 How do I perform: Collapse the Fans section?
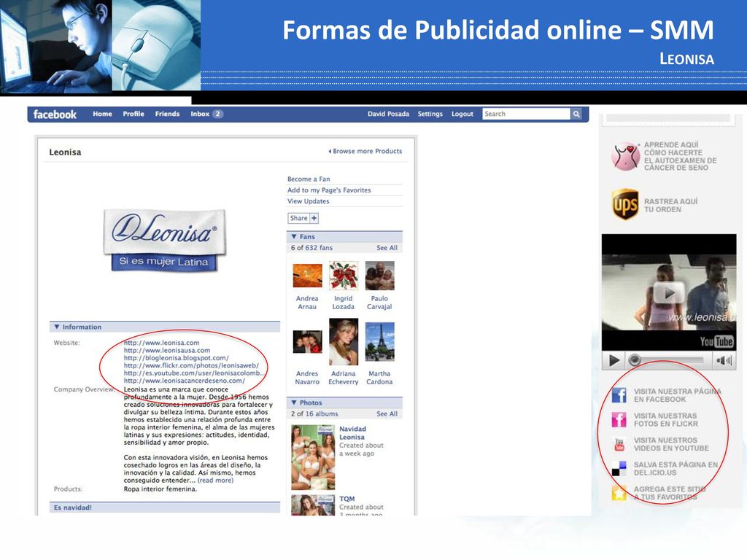(x=294, y=237)
